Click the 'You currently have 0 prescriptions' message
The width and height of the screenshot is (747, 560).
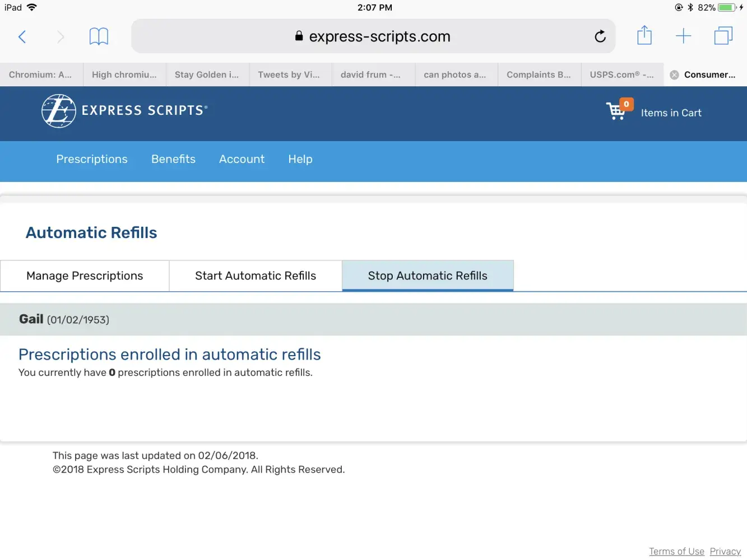click(166, 372)
